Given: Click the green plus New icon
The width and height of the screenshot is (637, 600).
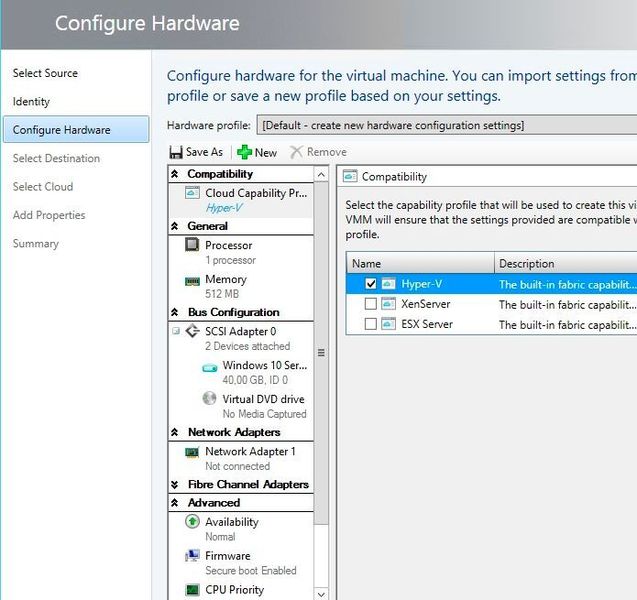Looking at the screenshot, I should (244, 152).
